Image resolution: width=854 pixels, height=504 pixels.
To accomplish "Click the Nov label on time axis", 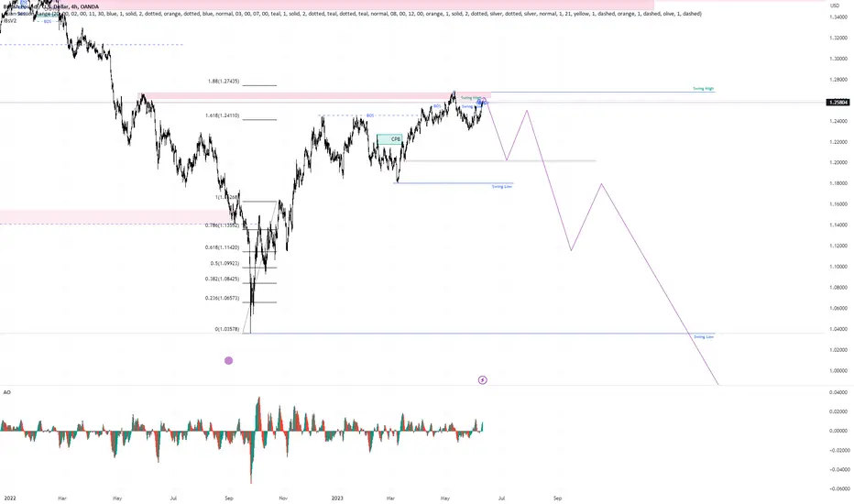I will (282, 498).
